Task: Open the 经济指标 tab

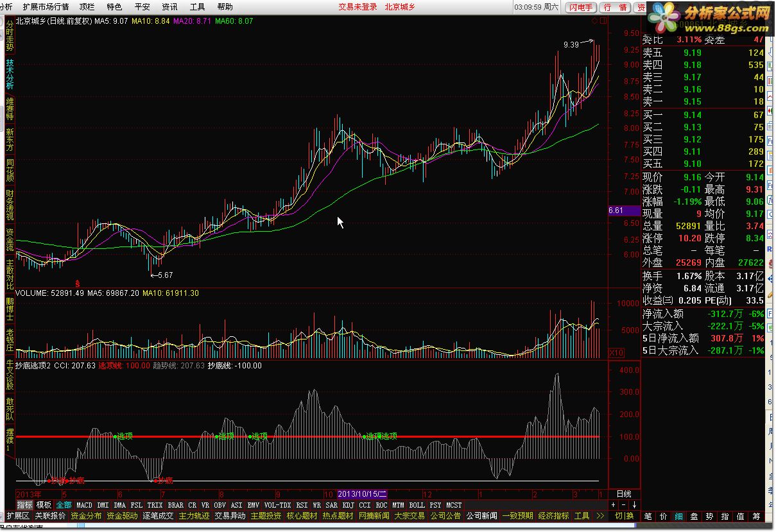Action: point(553,516)
